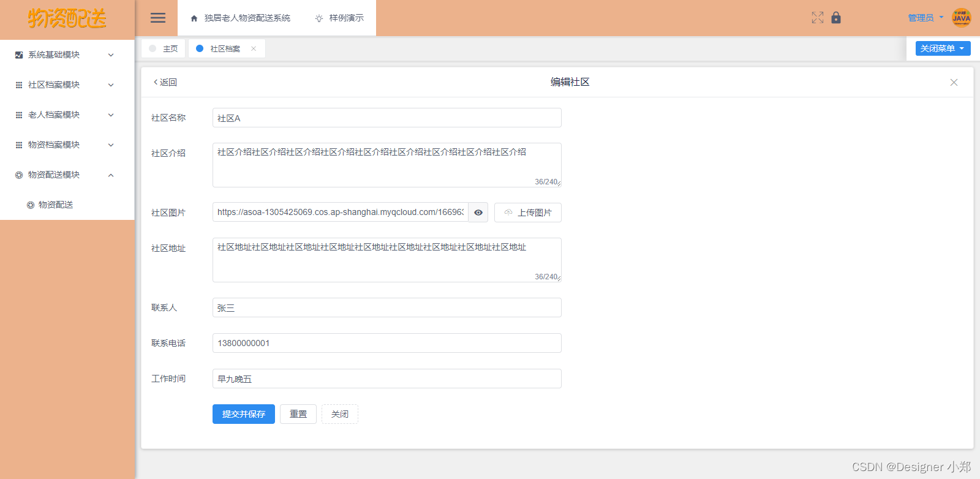Open the 物资配送 submenu item
Screen dimensions: 980x479
[67, 205]
